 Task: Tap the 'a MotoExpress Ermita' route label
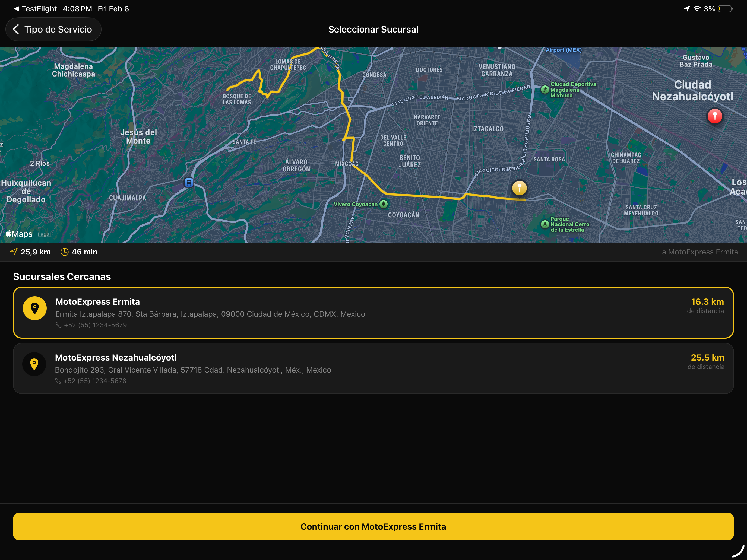coord(700,252)
